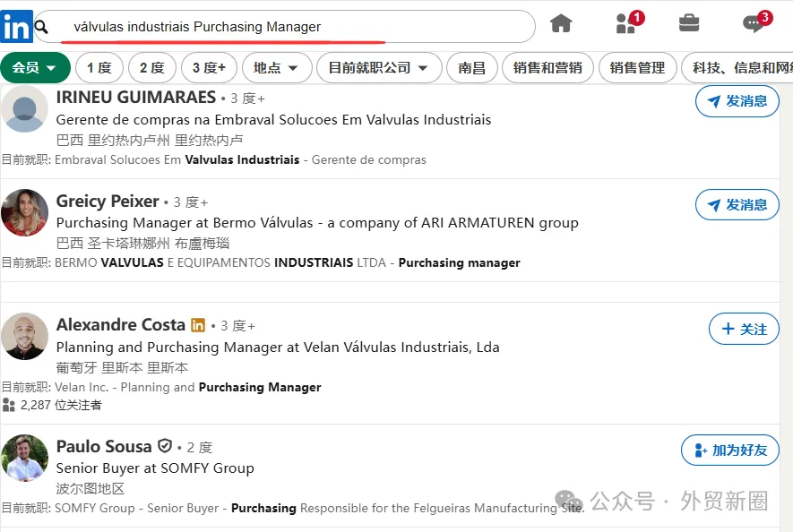Toggle the 科技、信息 filter chip

click(737, 68)
